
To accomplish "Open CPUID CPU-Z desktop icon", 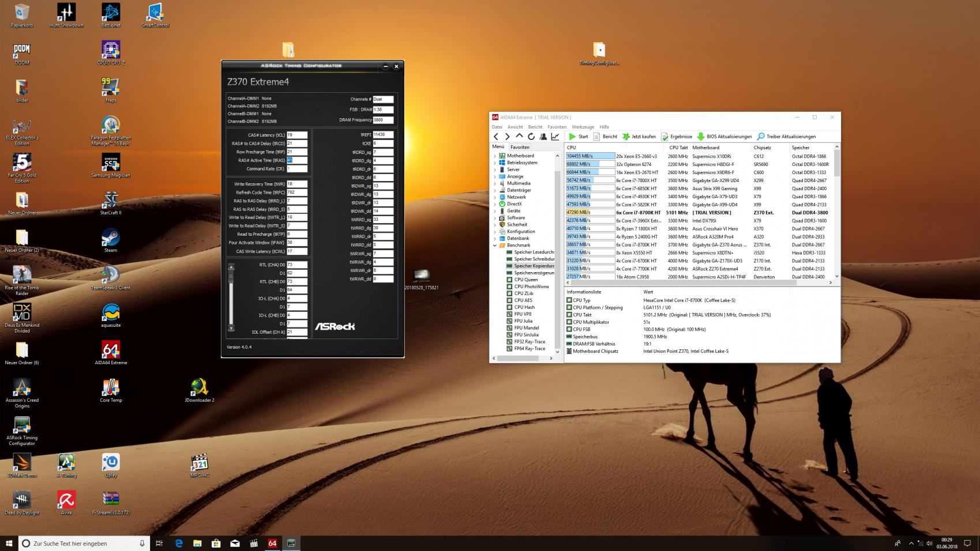I will tap(111, 52).
